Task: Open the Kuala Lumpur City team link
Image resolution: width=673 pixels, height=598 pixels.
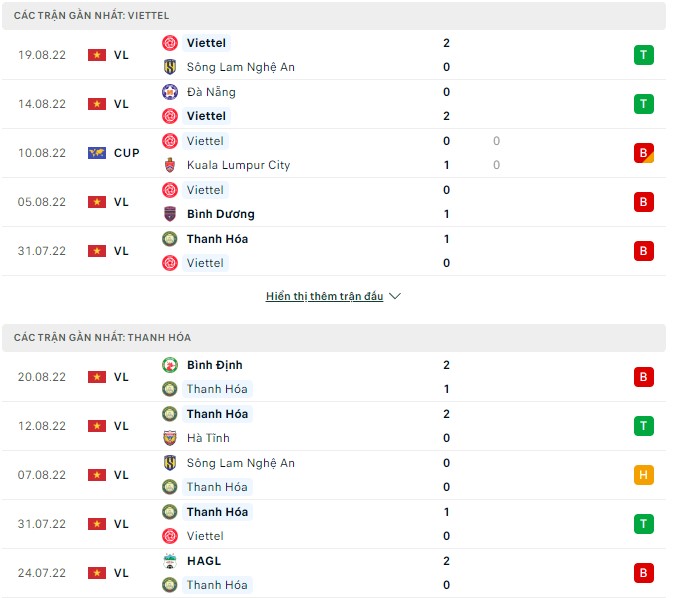Action: [x=238, y=165]
